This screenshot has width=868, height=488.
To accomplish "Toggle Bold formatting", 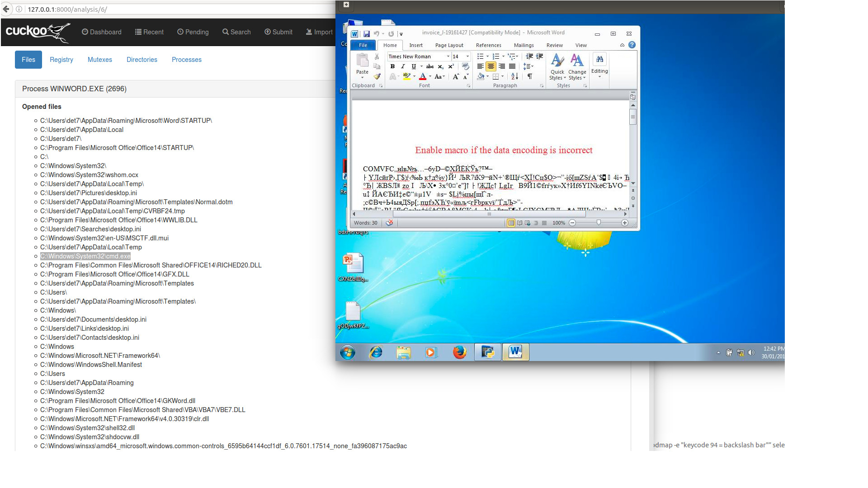I will (392, 66).
